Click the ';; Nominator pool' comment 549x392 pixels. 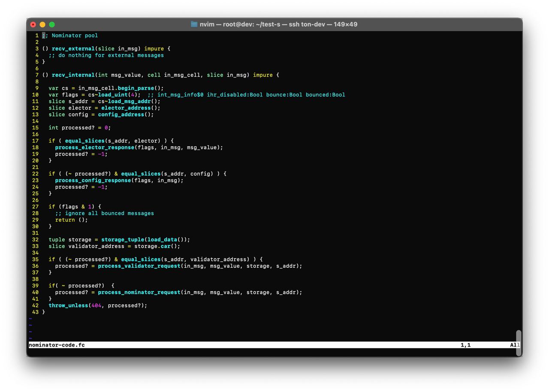tap(70, 36)
